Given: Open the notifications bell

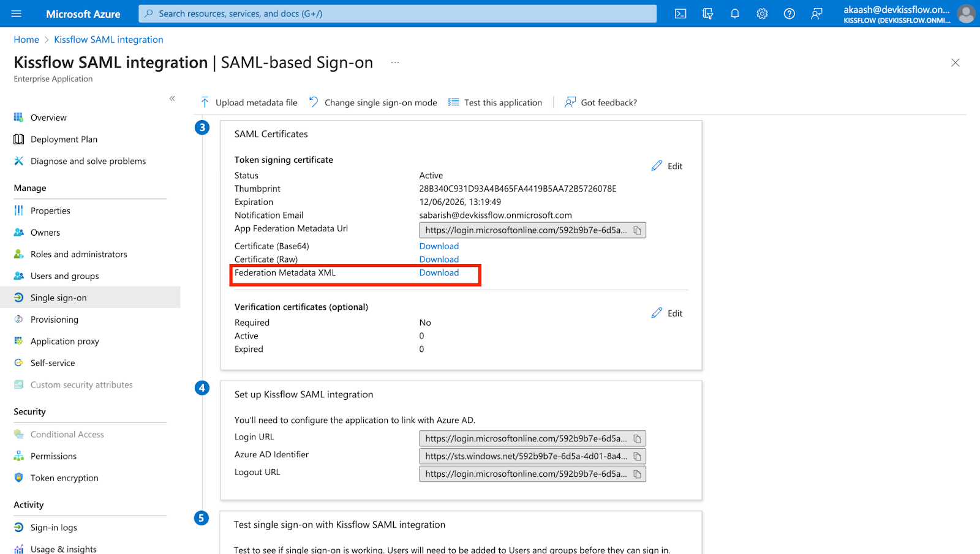Looking at the screenshot, I should 735,13.
